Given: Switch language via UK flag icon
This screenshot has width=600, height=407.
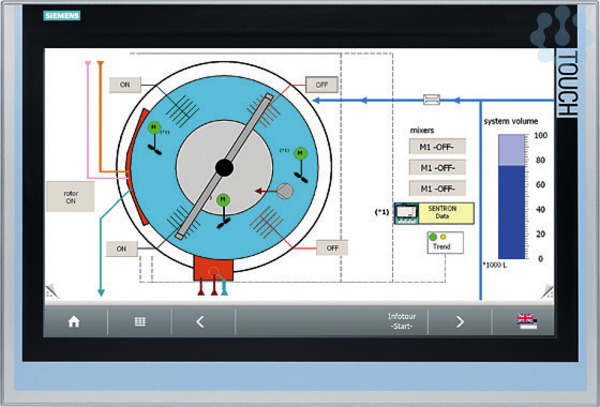Looking at the screenshot, I should (526, 321).
